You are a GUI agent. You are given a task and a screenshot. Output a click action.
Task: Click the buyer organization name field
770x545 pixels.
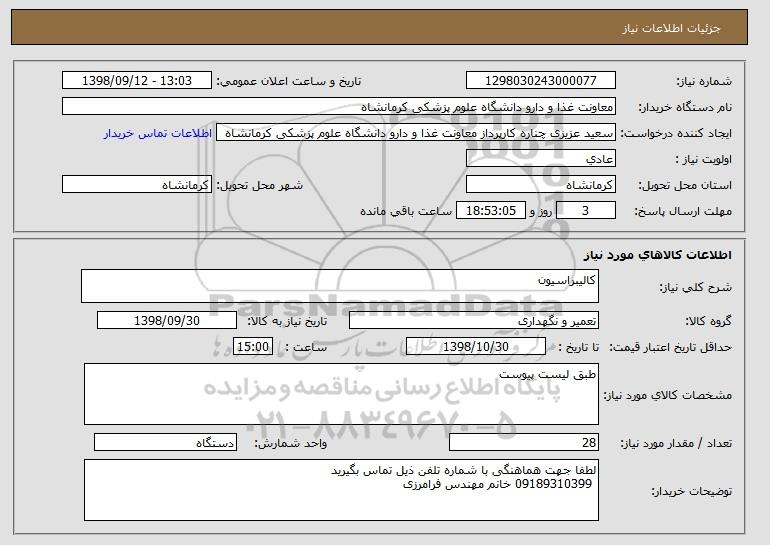(339, 107)
